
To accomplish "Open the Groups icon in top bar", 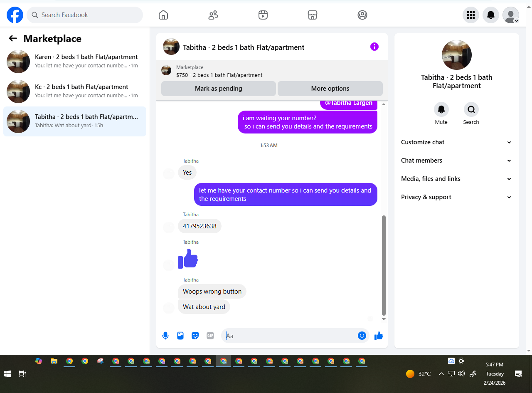I will [362, 15].
